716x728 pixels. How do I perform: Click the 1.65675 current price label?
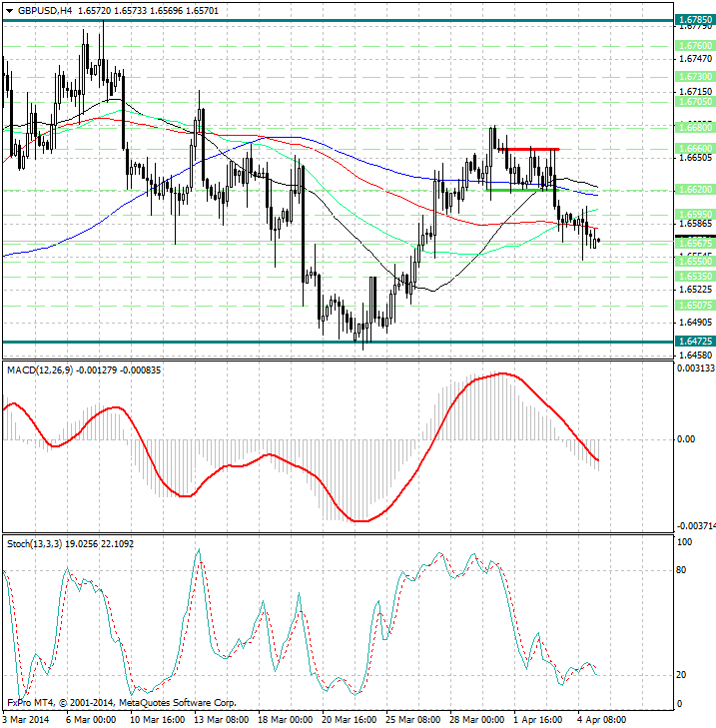coord(694,243)
